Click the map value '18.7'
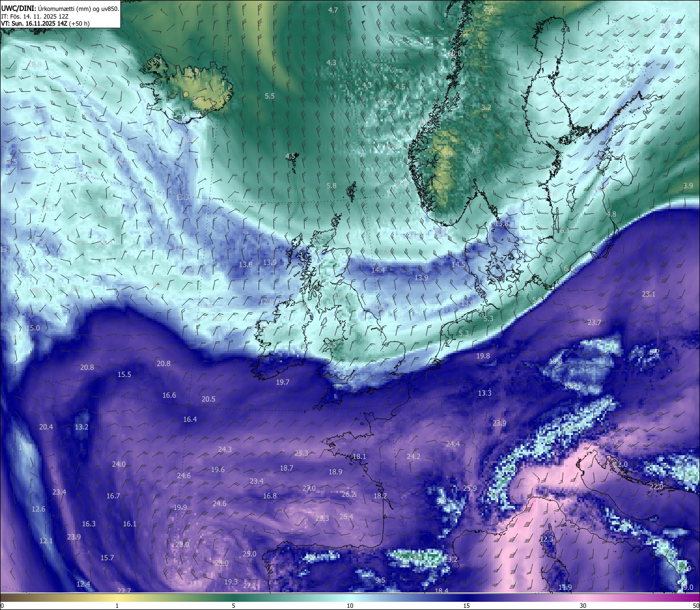 (287, 468)
